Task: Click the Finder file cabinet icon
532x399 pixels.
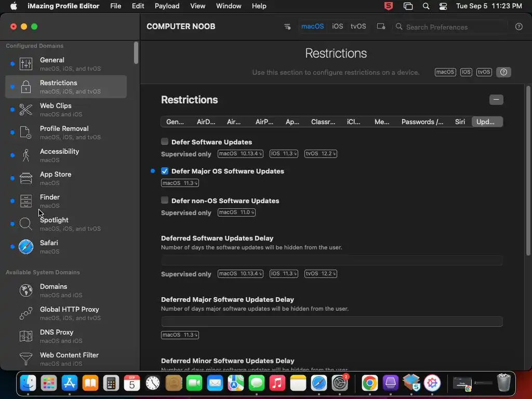Action: click(26, 201)
